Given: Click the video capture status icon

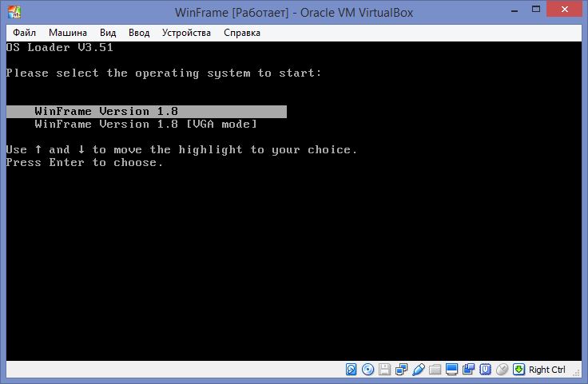Looking at the screenshot, I should click(x=468, y=370).
